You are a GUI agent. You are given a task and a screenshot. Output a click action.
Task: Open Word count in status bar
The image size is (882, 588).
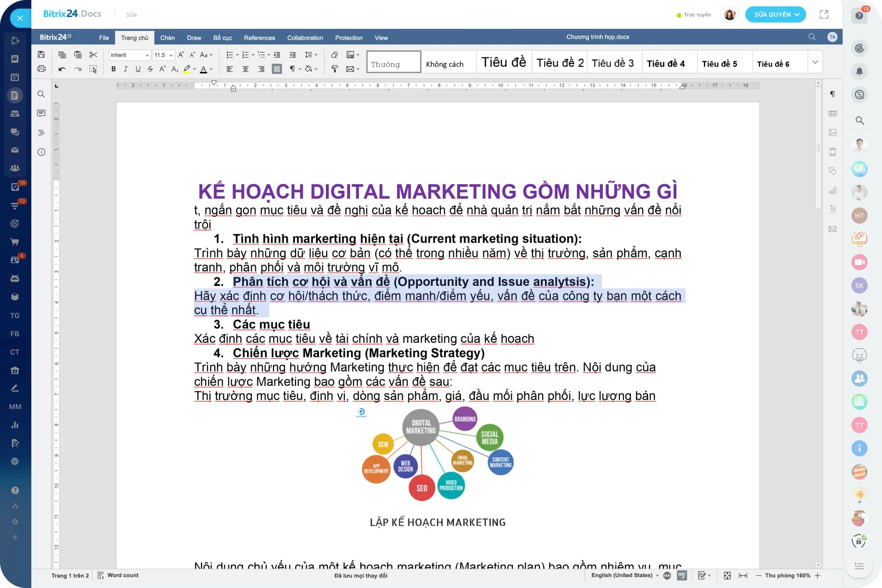[x=118, y=575]
